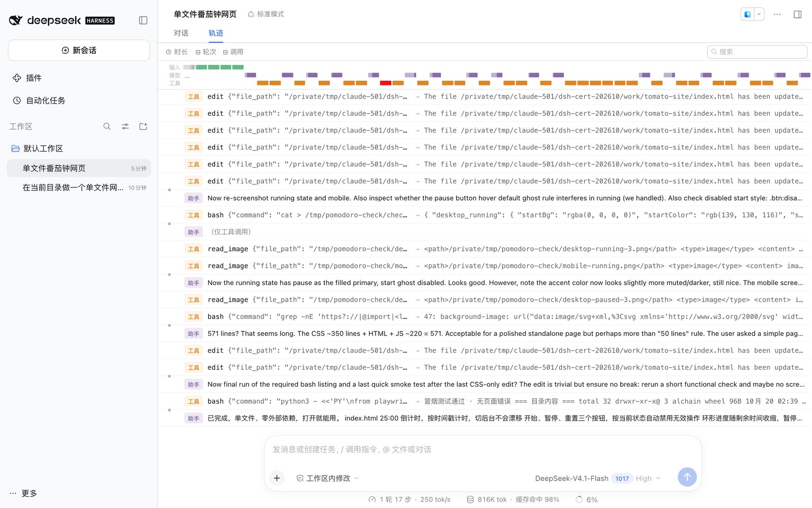Click the plus attachment button
812x508 pixels.
[x=277, y=478]
